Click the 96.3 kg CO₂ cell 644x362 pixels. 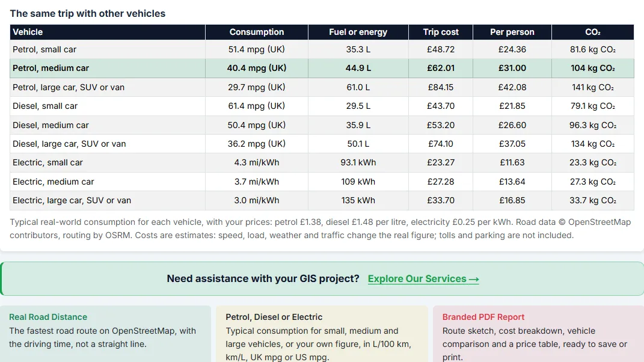click(x=593, y=125)
